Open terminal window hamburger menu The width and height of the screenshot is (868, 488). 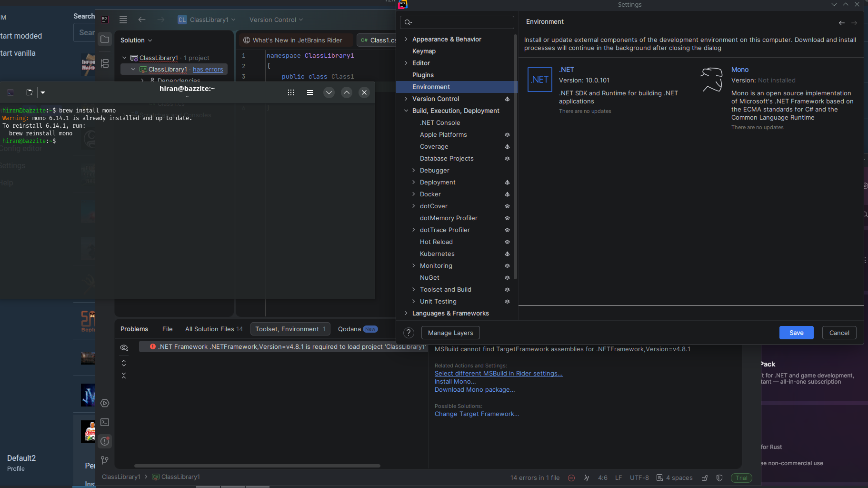pos(310,92)
